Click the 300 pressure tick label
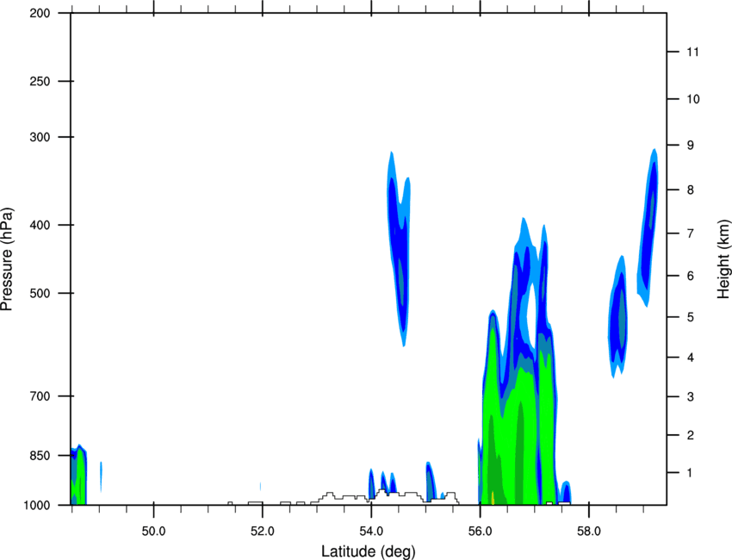The image size is (732, 560). 40,137
